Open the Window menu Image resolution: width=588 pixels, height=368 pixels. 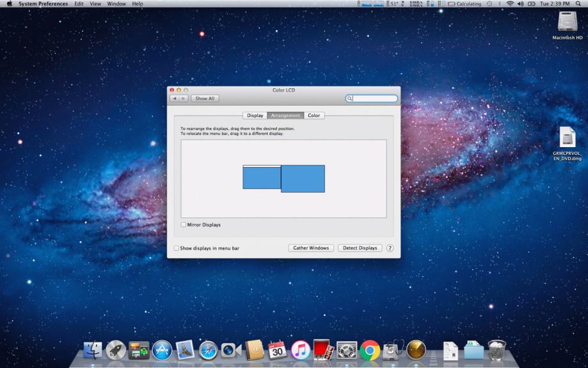point(116,4)
